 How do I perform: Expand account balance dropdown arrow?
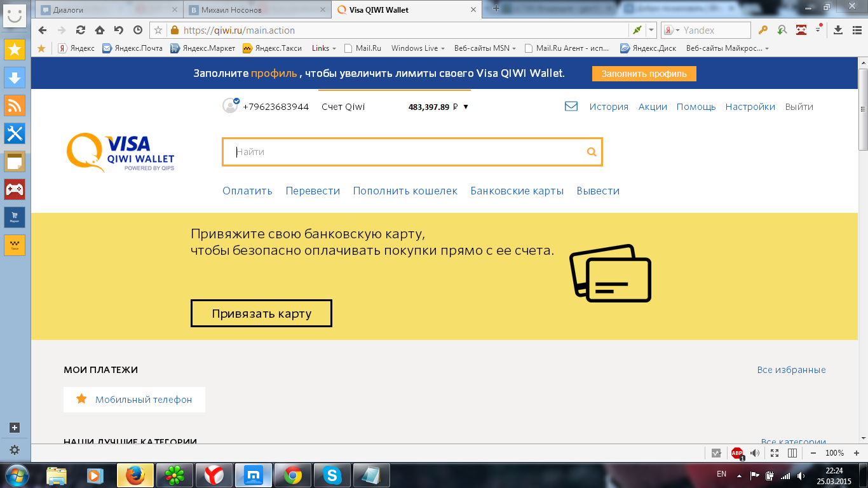(466, 107)
